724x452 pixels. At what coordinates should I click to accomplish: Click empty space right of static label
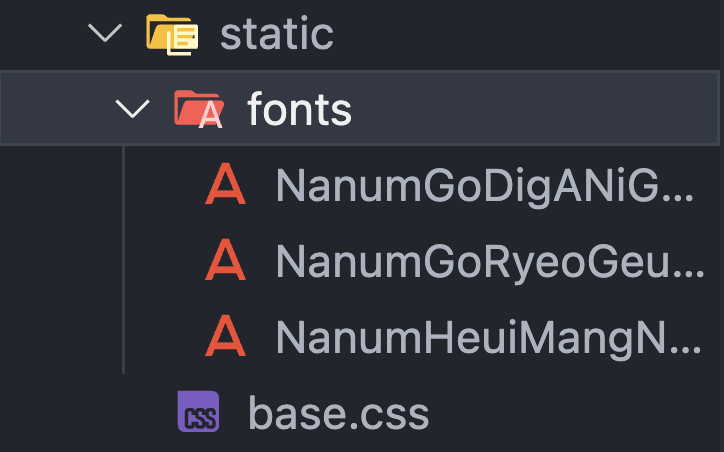click(x=526, y=34)
